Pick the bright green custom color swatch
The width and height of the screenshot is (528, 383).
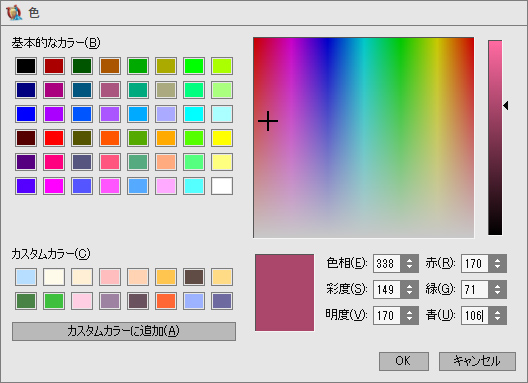[x=54, y=301]
